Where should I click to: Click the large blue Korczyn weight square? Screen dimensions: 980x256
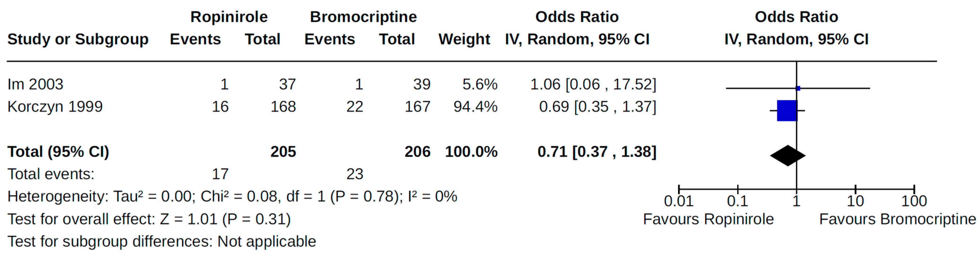(786, 110)
